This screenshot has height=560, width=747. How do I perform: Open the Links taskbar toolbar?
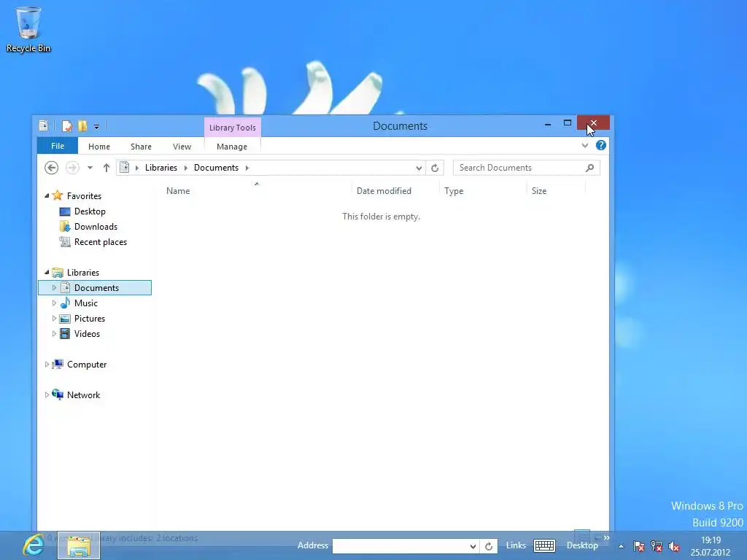point(516,545)
